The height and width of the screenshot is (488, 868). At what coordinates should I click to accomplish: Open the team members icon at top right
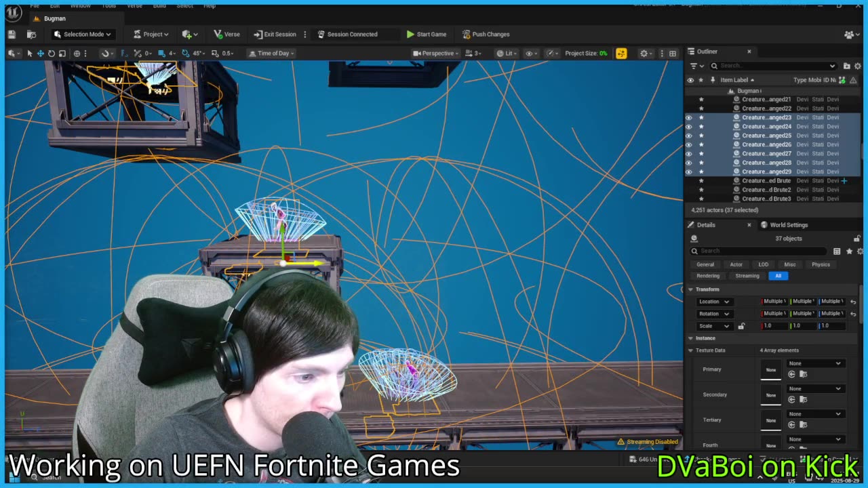pos(851,34)
